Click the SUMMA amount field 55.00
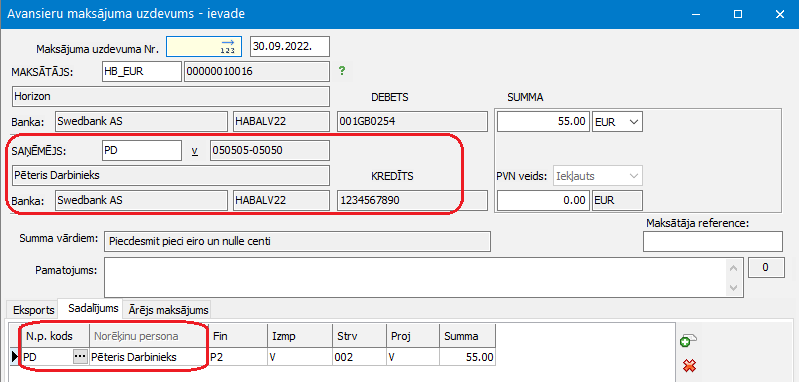 click(x=543, y=122)
